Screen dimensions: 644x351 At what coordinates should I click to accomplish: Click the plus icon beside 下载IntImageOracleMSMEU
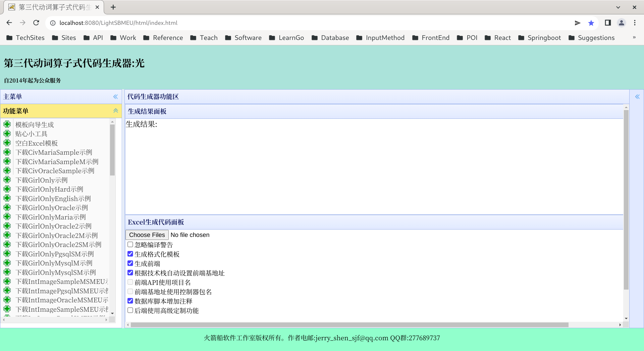[x=7, y=300]
